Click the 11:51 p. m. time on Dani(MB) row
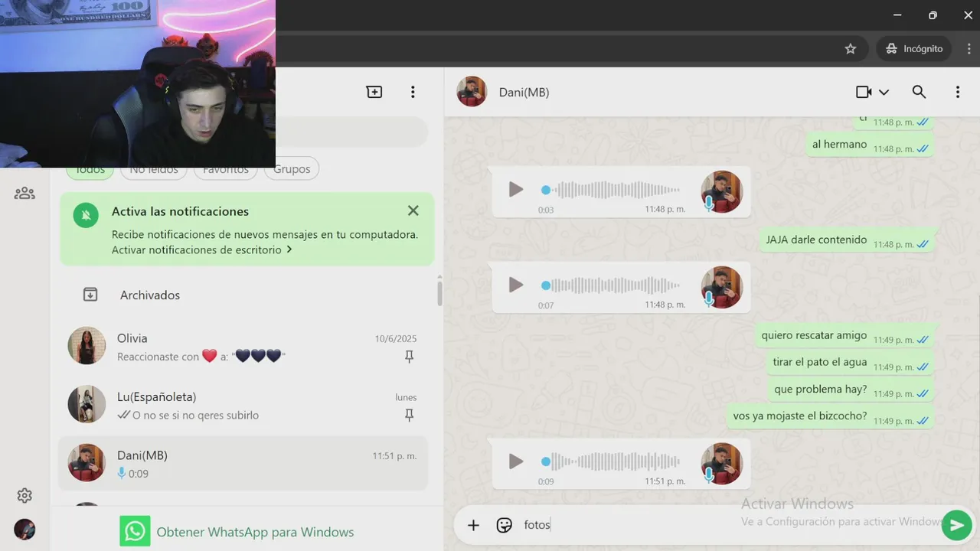The image size is (980, 551). coord(395,456)
